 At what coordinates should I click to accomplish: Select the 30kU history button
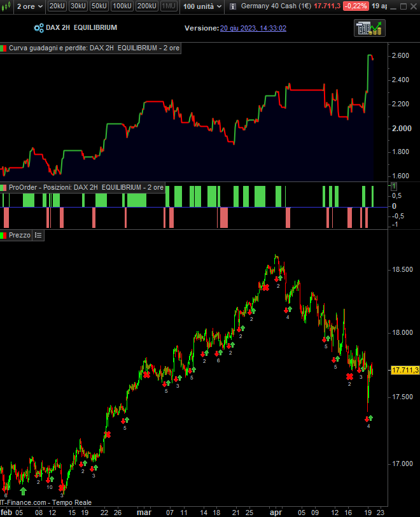coord(78,6)
